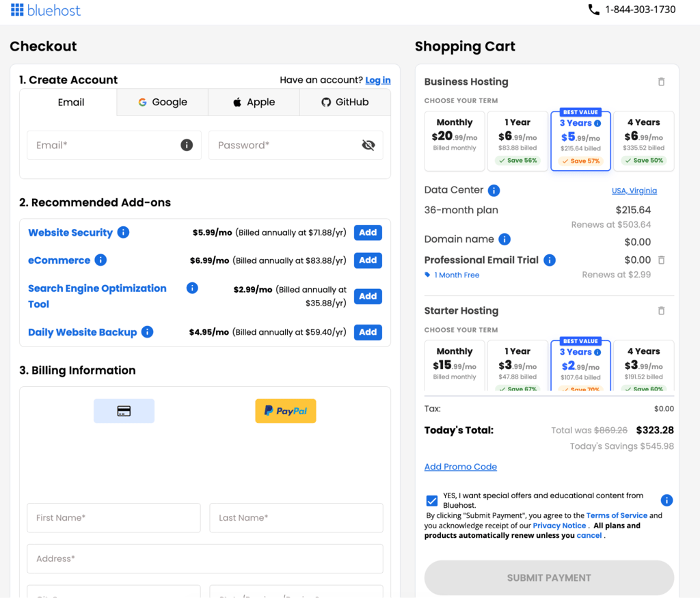This screenshot has width=700, height=598.
Task: Select credit card payment method
Action: pos(124,411)
